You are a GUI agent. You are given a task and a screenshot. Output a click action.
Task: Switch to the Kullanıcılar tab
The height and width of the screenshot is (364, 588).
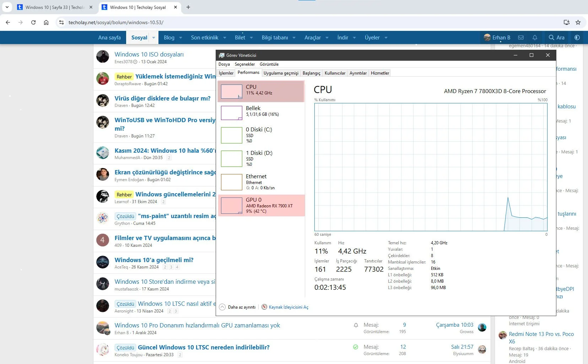pyautogui.click(x=335, y=73)
